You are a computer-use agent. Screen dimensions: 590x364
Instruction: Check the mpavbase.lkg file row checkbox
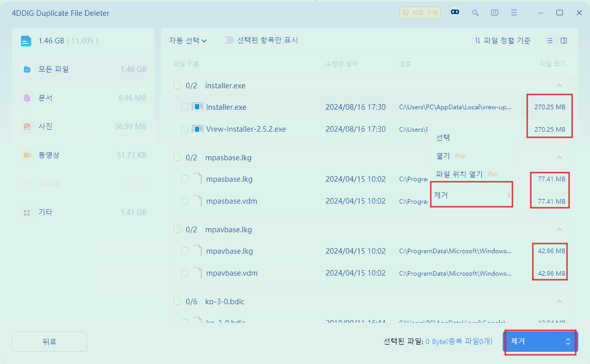pyautogui.click(x=185, y=251)
